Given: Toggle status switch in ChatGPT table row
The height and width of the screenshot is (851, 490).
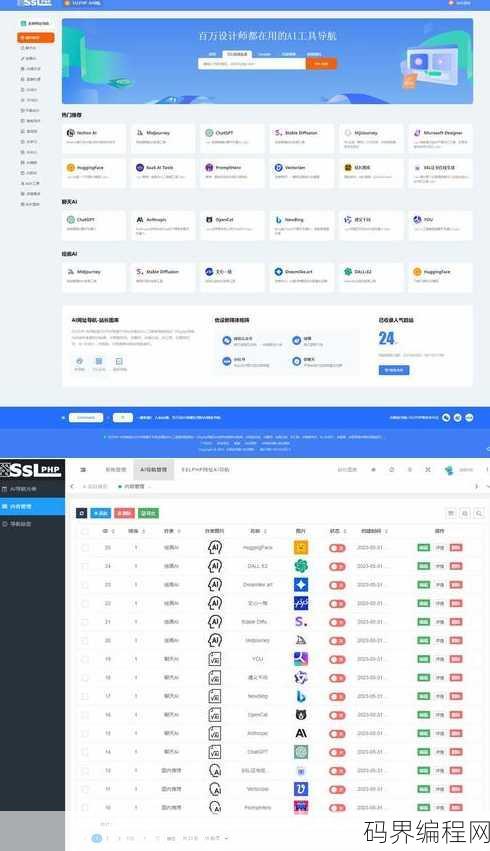Looking at the screenshot, I should click(x=337, y=752).
